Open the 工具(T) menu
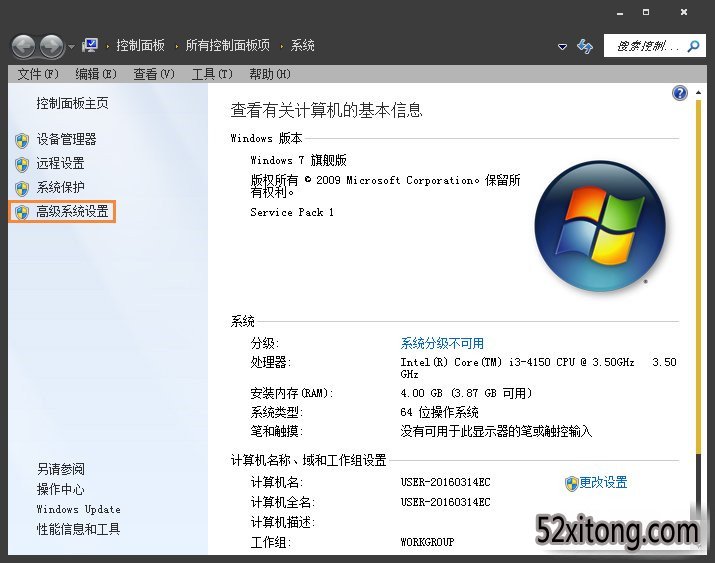This screenshot has width=715, height=563. pyautogui.click(x=212, y=74)
